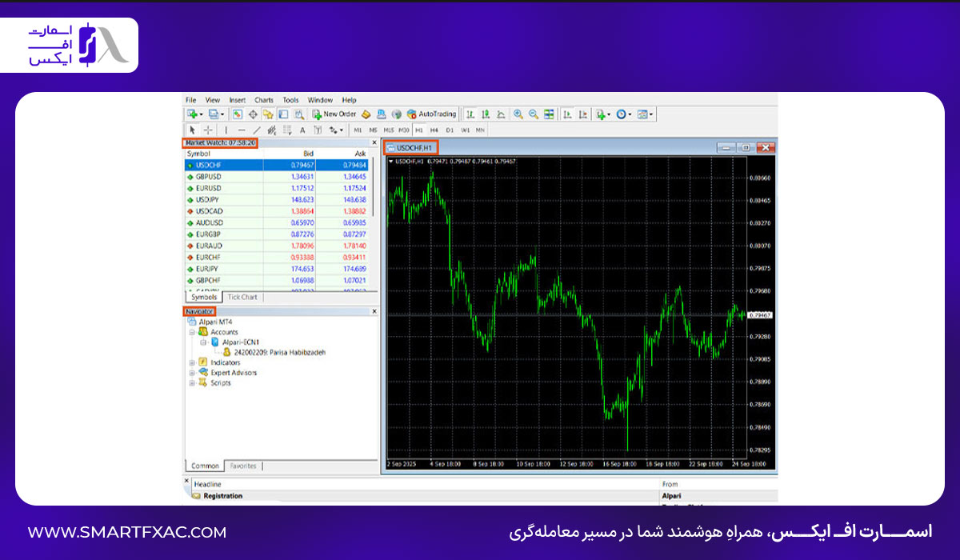Expand the Expert Advisors tree node
This screenshot has height=560, width=960.
point(192,373)
